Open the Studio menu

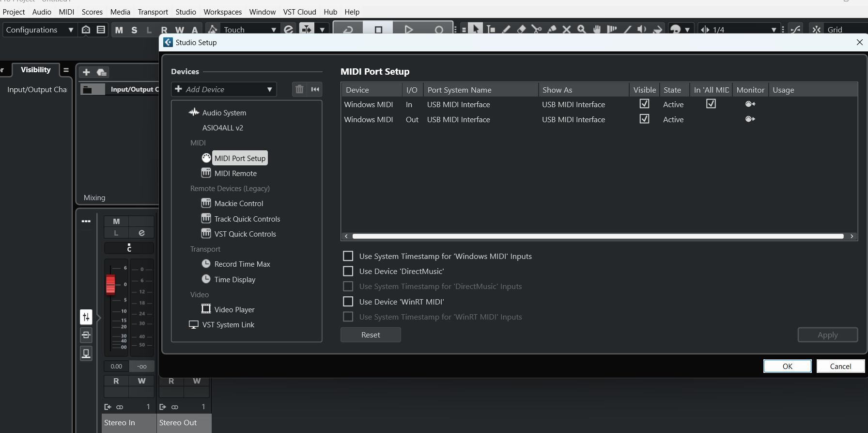[186, 12]
